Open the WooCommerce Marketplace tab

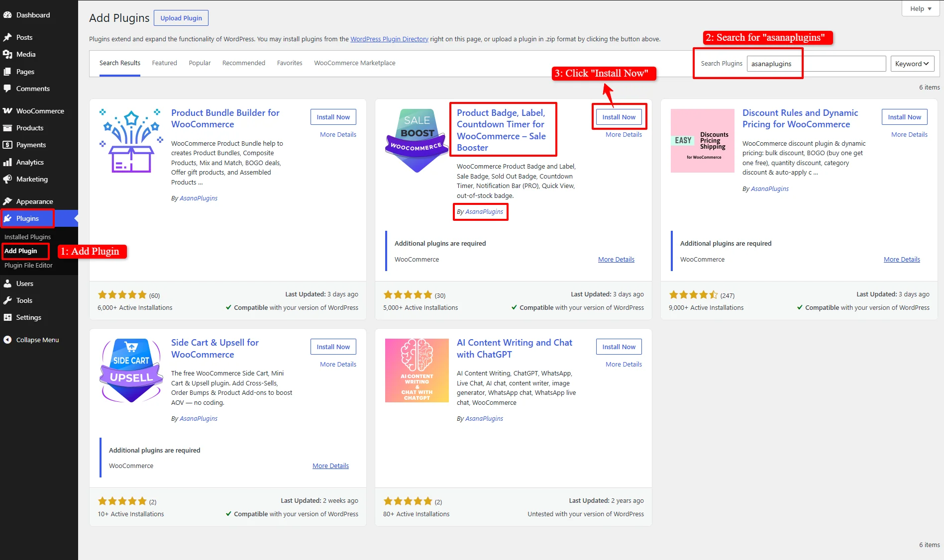click(355, 63)
